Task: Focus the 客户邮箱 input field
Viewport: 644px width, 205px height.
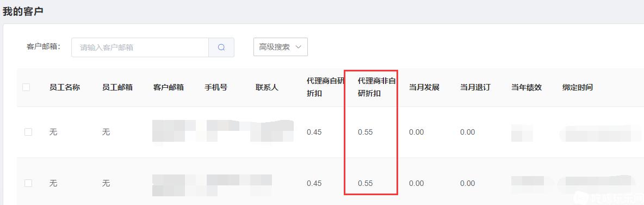Action: pos(140,47)
